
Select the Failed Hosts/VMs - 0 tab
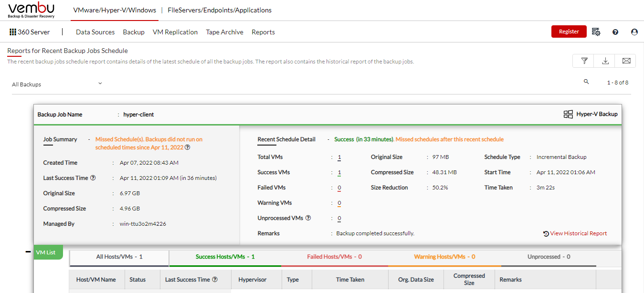pyautogui.click(x=335, y=257)
